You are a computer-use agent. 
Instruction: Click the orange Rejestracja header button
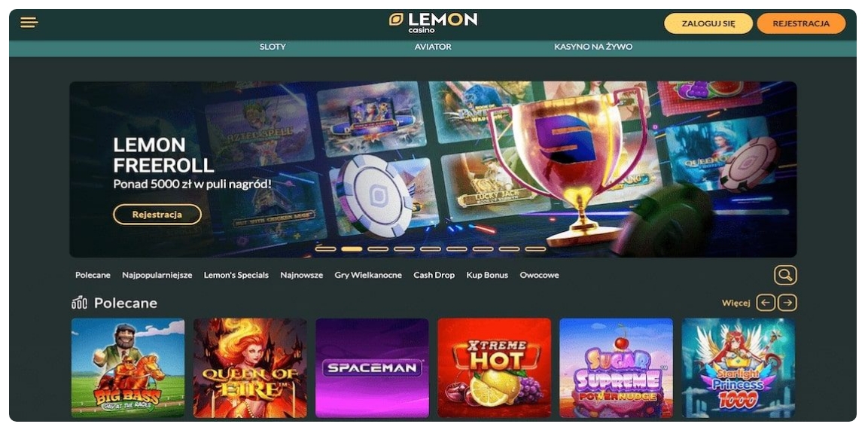[801, 24]
